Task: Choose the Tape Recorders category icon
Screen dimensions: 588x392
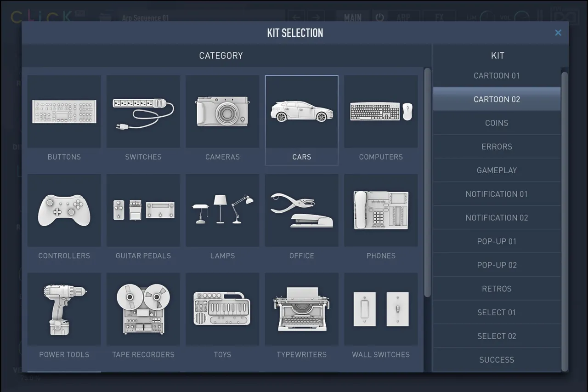Action: 143,309
